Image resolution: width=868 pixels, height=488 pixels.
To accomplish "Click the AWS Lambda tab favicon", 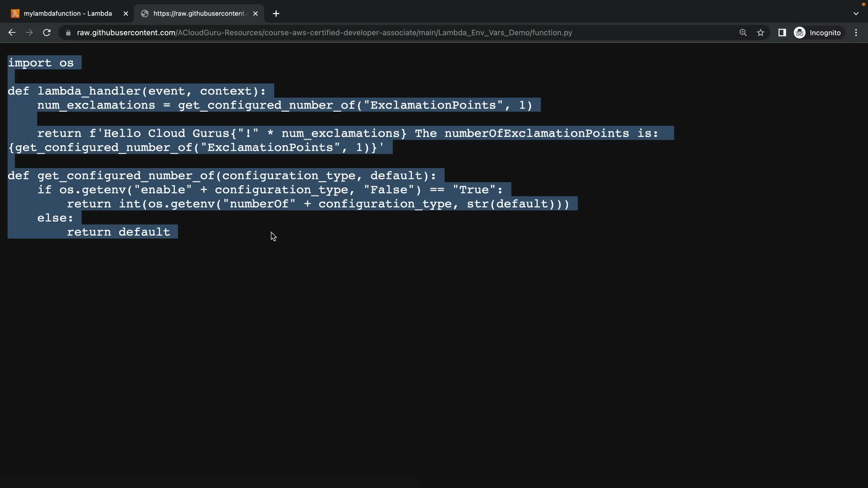I will pyautogui.click(x=15, y=14).
